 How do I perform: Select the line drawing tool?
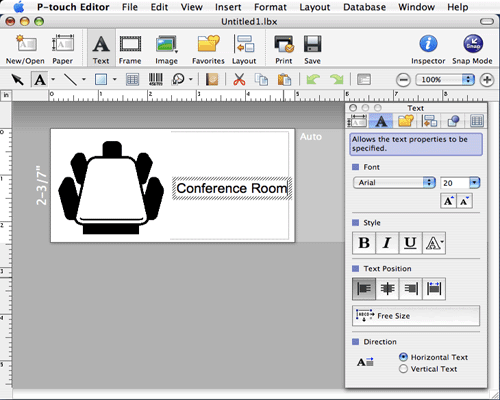coord(70,80)
